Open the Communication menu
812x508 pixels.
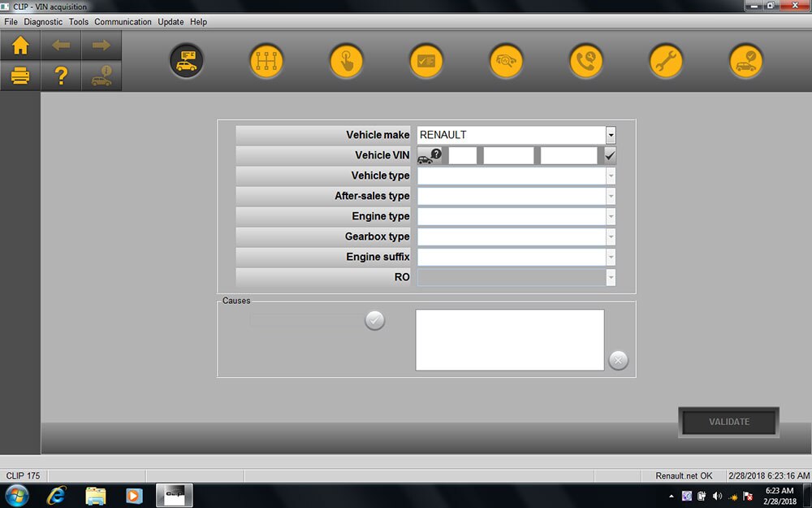pyautogui.click(x=123, y=22)
